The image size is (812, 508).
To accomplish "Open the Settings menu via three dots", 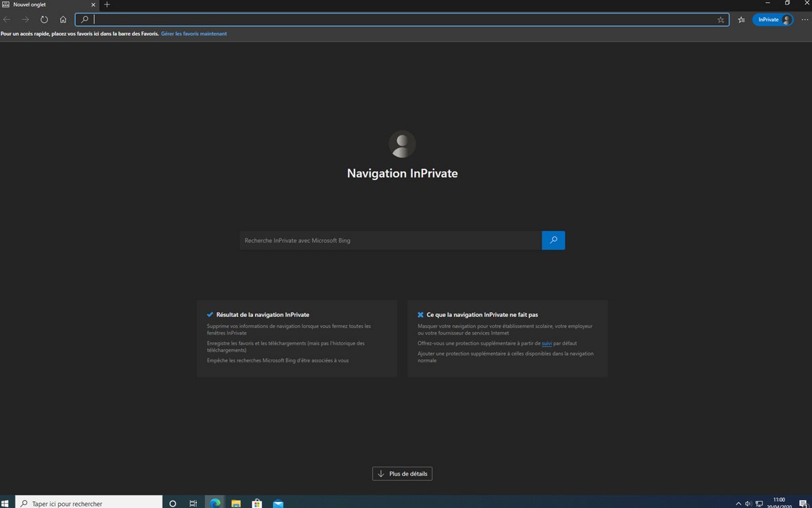I will [x=806, y=20].
